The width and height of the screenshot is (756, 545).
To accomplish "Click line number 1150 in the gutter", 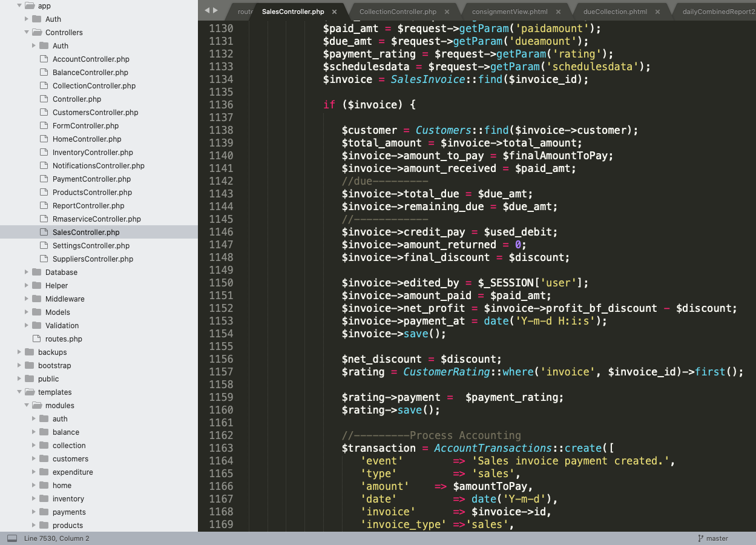I will (220, 283).
